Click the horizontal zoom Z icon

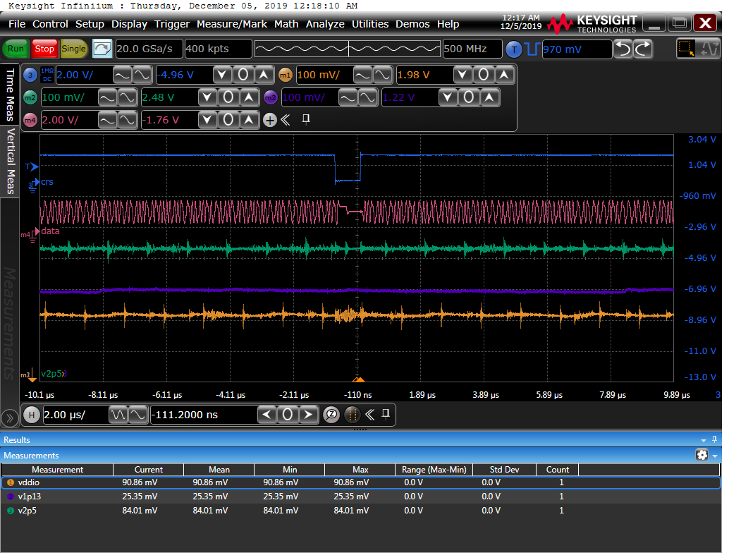331,415
